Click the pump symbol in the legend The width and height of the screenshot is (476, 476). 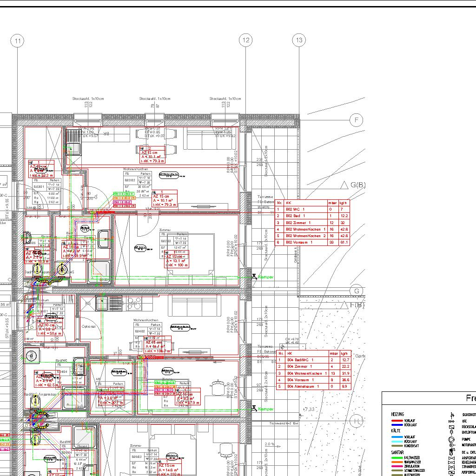click(x=451, y=439)
